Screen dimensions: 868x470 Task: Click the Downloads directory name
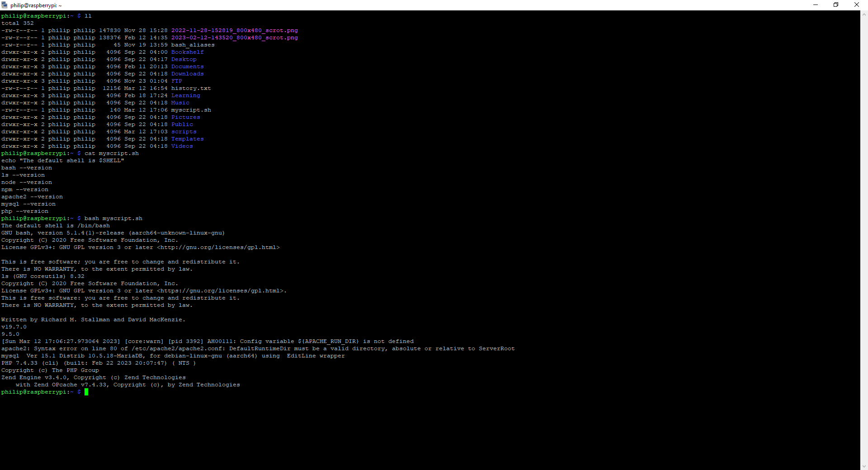pos(187,74)
